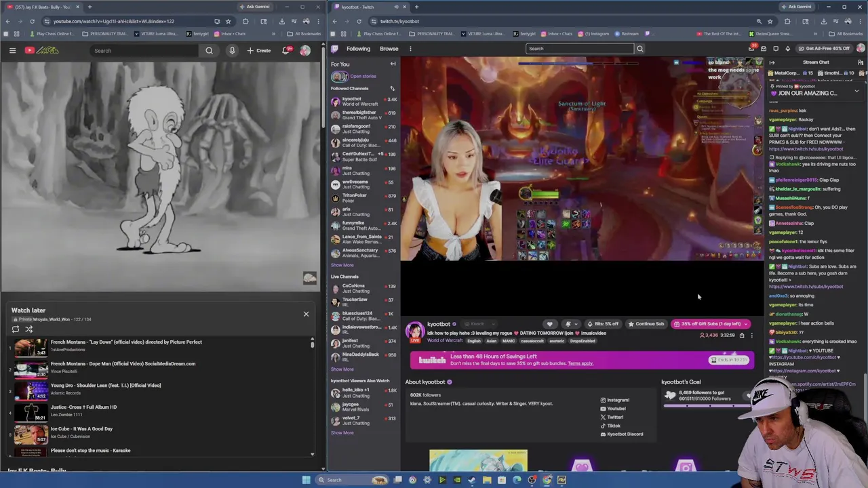Expand the 35% off Gift Subs dropdown
This screenshot has width=868, height=488.
pos(745,324)
